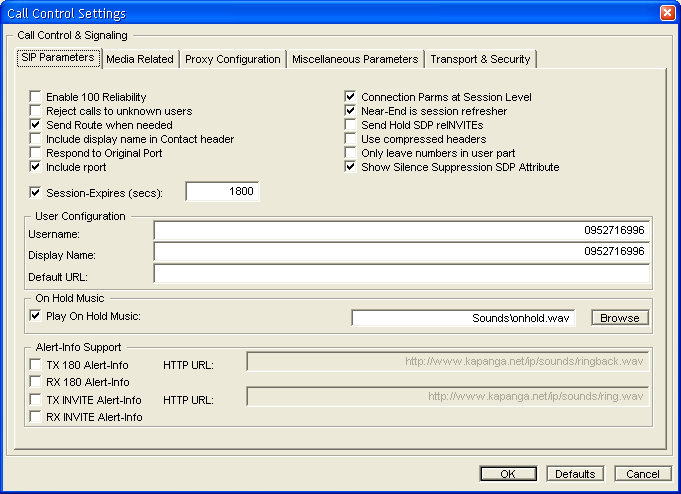The height and width of the screenshot is (494, 681).
Task: Close the Call Control Settings window
Action: [667, 13]
